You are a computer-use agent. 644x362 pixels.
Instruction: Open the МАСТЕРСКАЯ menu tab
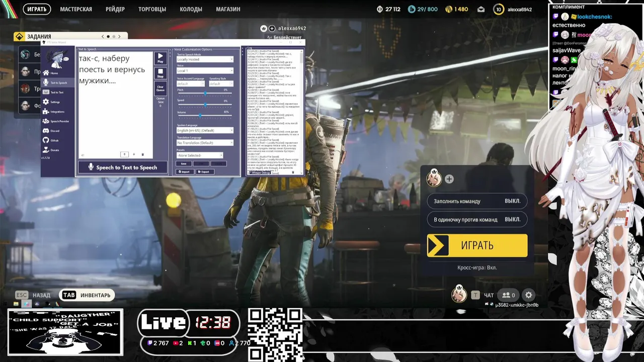click(x=76, y=9)
